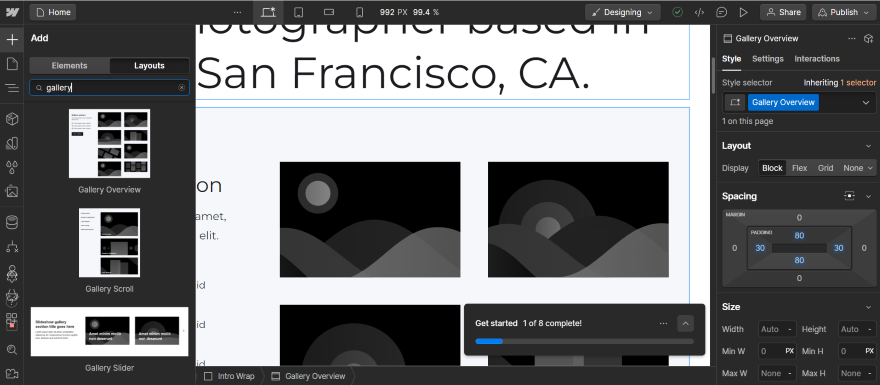880x385 pixels.
Task: Open the Style tab
Action: tap(731, 59)
